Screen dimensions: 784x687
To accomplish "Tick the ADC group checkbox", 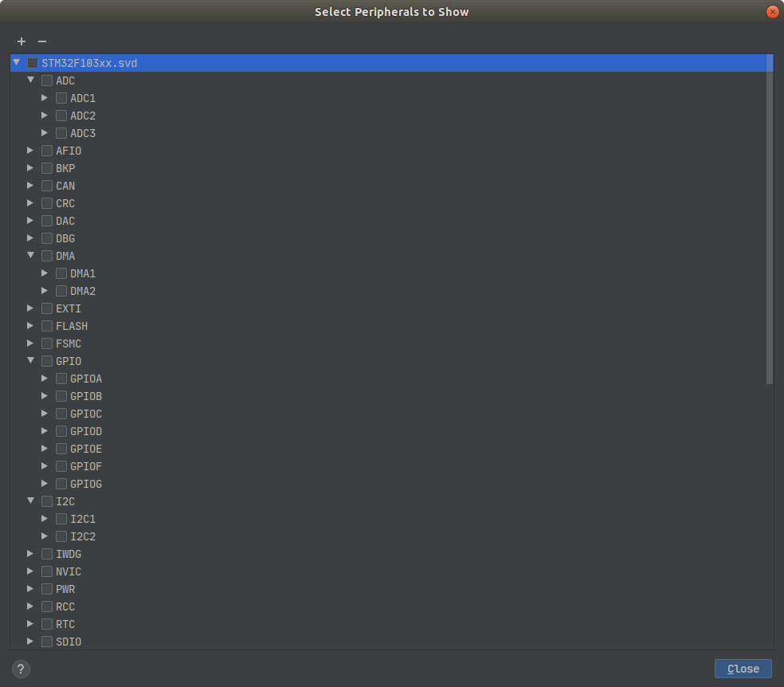I will pos(47,80).
